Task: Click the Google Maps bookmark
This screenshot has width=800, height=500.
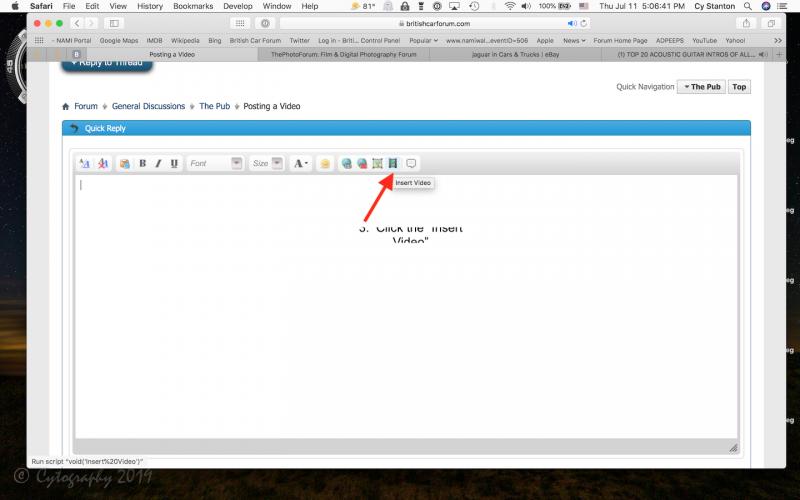Action: click(119, 40)
